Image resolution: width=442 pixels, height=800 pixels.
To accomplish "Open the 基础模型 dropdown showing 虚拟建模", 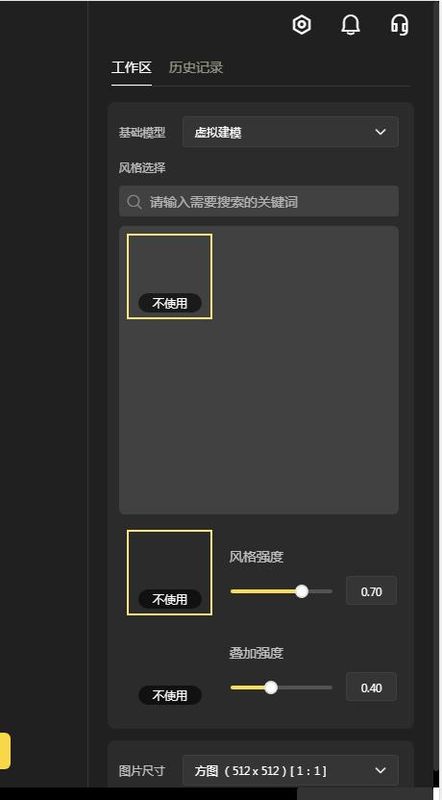I will click(290, 132).
